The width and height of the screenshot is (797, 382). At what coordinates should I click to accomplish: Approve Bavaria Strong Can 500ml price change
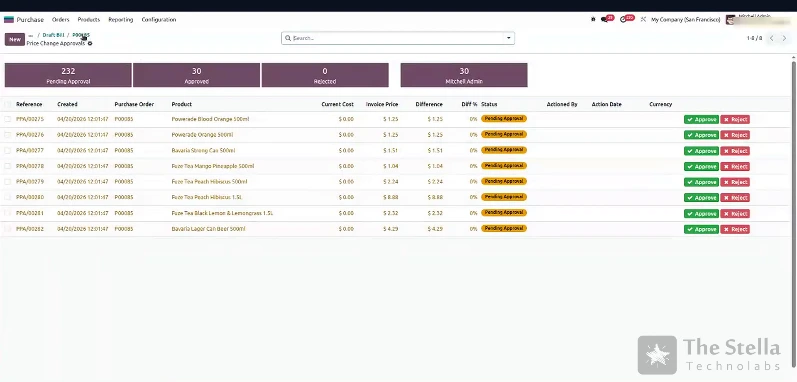pyautogui.click(x=701, y=151)
